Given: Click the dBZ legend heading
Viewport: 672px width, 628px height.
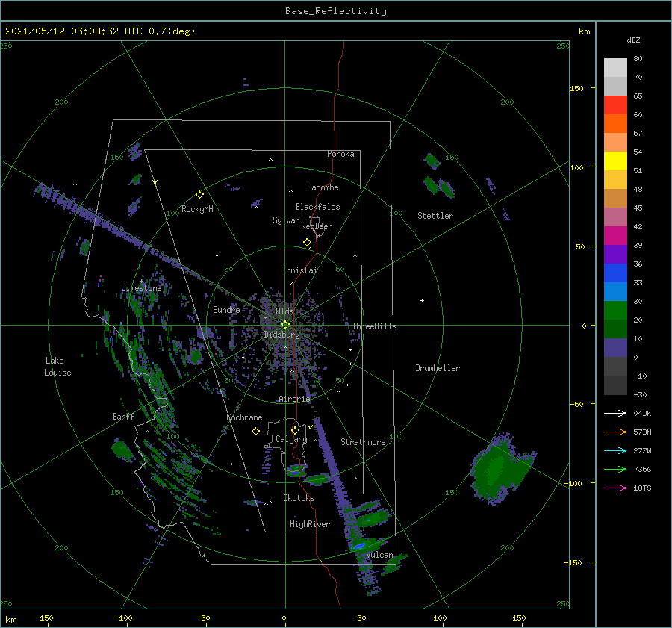Looking at the screenshot, I should tap(633, 40).
